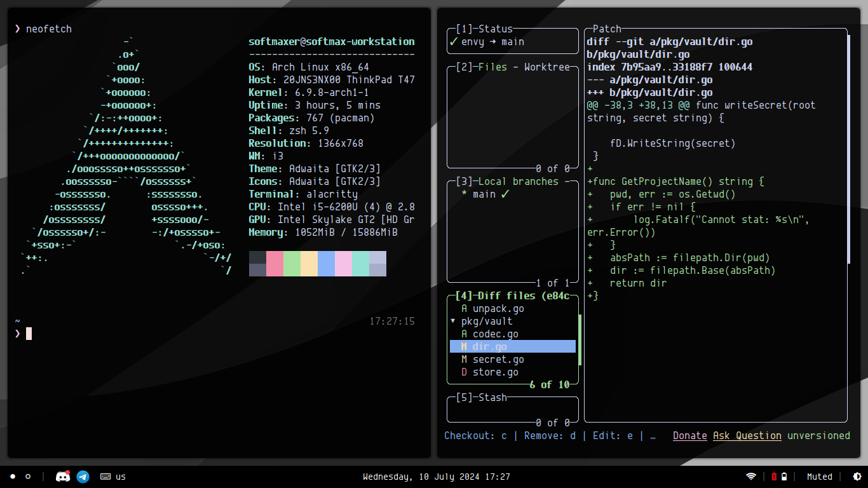Focus the [5] Stash panel
This screenshot has width=868, height=488.
click(481, 398)
